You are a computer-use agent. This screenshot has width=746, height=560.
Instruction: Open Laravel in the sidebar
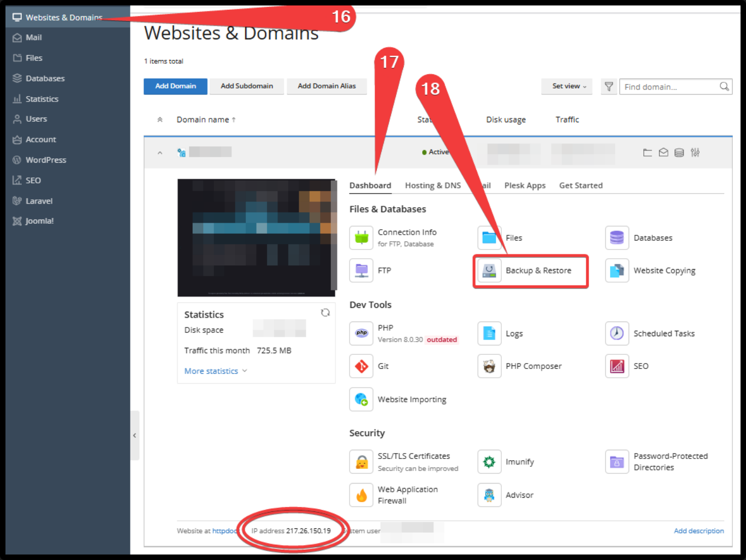(68, 201)
